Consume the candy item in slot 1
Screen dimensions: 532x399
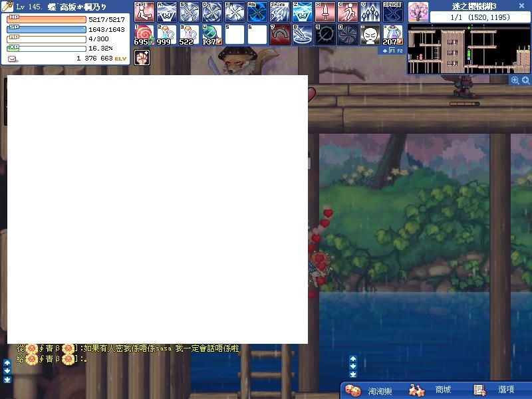click(144, 35)
